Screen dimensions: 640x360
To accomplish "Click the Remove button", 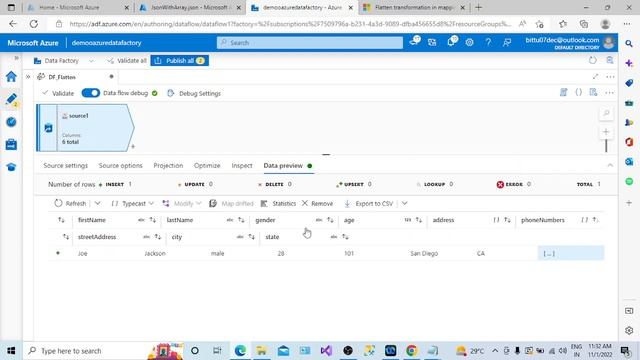I will tap(318, 203).
